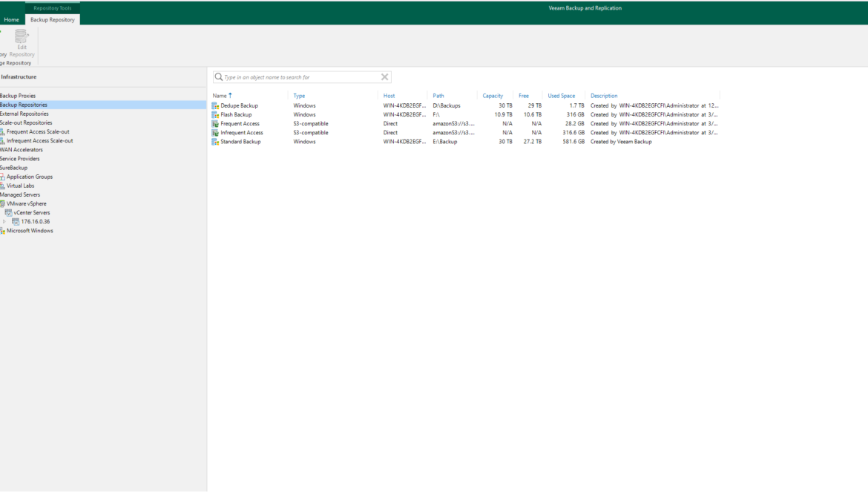Select Infrequent Access Scale-out tree item

39,140
